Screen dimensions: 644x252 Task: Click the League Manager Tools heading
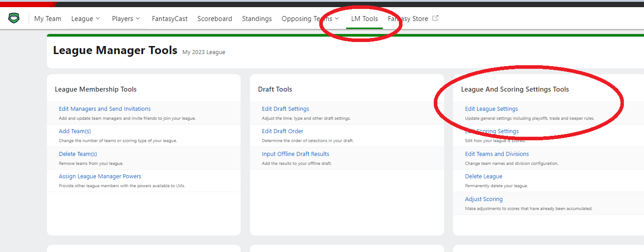tap(115, 50)
